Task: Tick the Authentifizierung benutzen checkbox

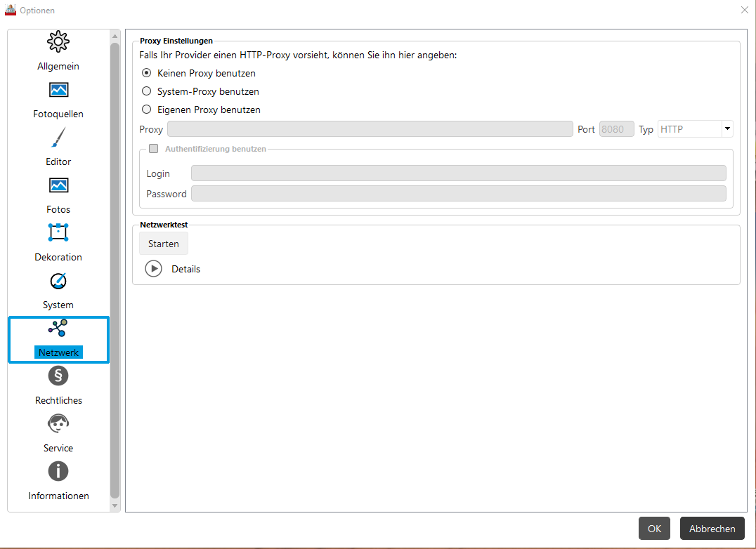Action: click(x=153, y=148)
